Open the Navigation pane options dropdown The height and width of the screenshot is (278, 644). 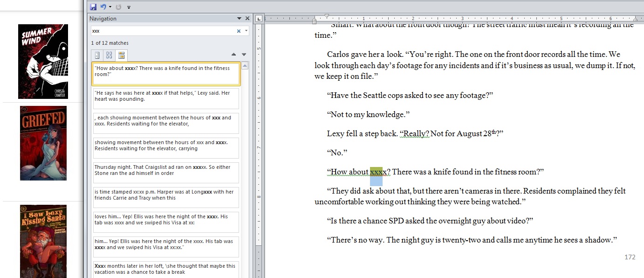point(240,19)
